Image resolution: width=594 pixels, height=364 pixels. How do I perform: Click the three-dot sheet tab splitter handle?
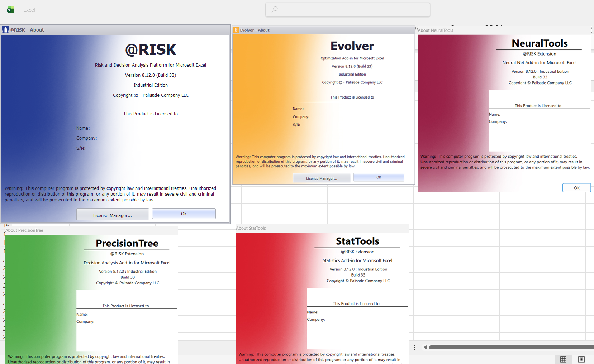(x=414, y=348)
